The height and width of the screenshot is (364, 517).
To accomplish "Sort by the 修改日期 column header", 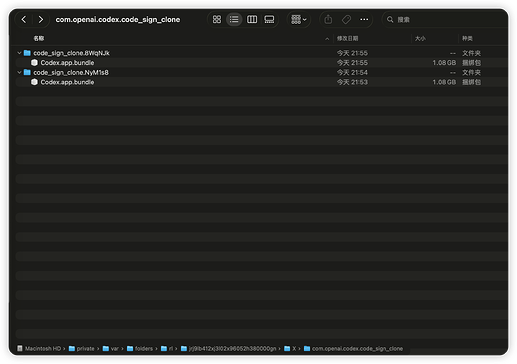I will [x=347, y=38].
